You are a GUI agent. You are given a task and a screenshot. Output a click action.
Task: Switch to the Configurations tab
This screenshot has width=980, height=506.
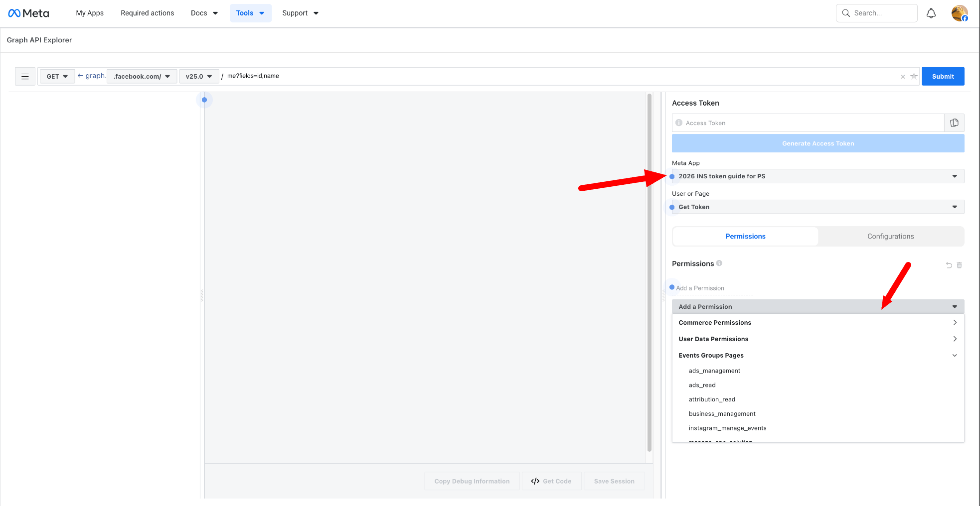(890, 237)
